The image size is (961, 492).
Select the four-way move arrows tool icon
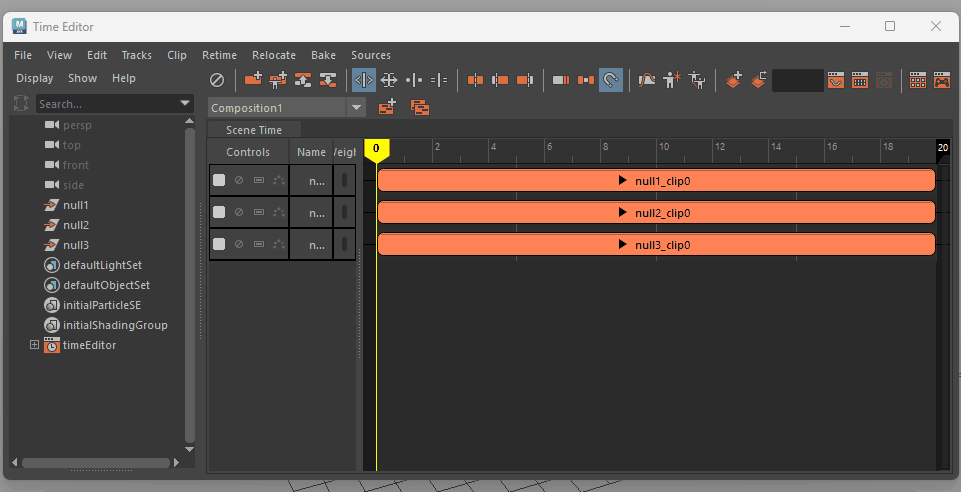[389, 80]
